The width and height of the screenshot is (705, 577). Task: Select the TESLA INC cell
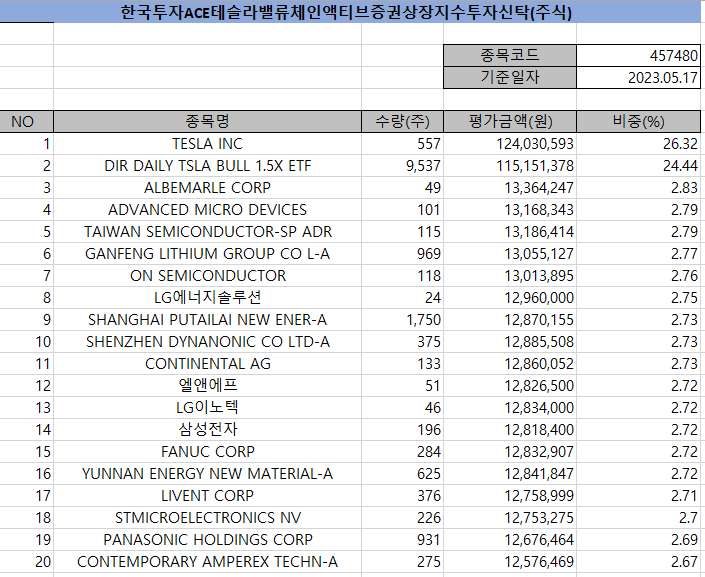pyautogui.click(x=207, y=144)
